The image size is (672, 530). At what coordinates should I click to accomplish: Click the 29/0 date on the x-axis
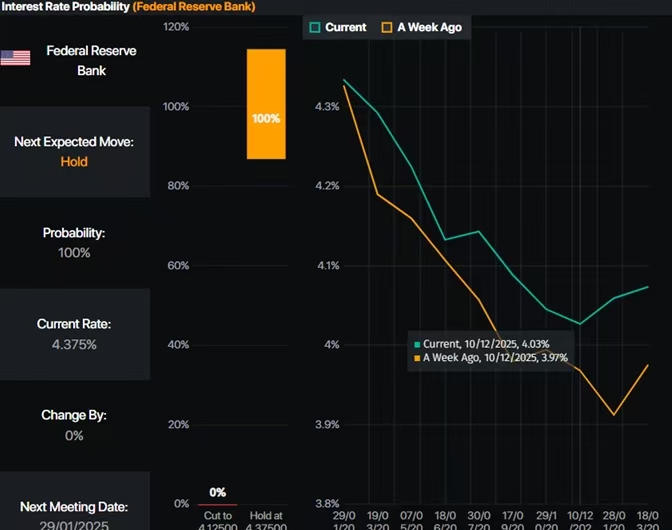(344, 521)
